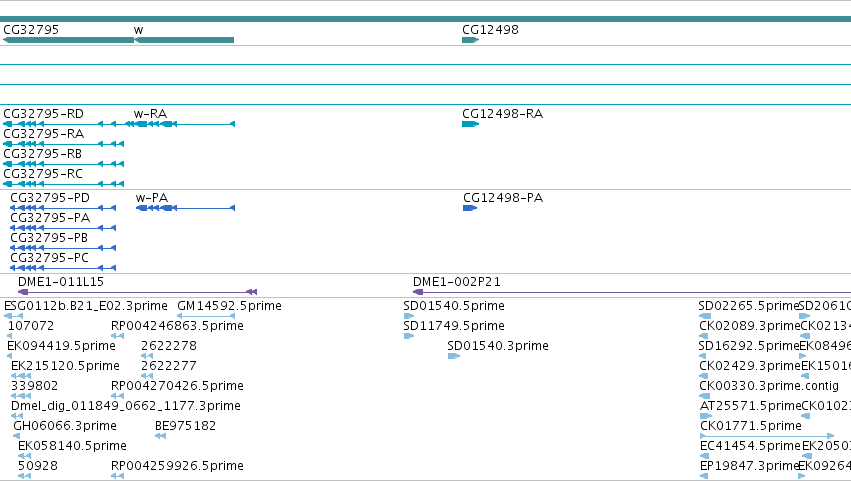Screen dimensions: 851x481
Task: Select the CG32795 gene bar
Action: point(68,40)
